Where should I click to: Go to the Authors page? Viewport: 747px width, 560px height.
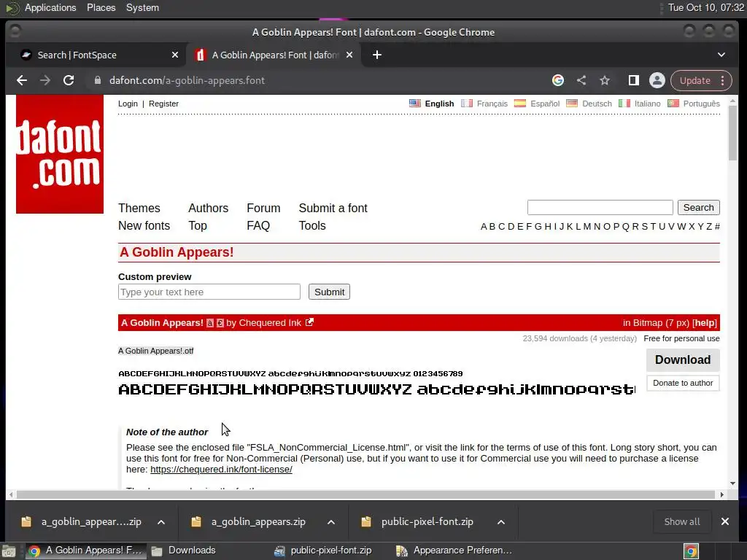pyautogui.click(x=208, y=208)
